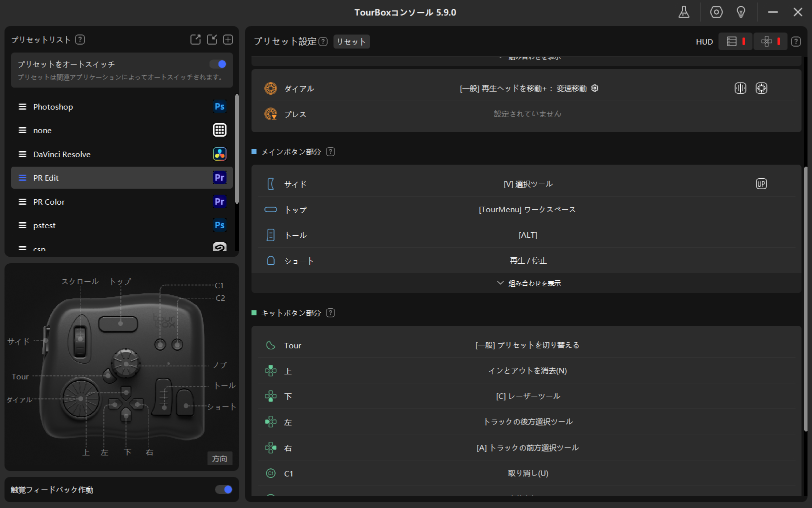Screen dimensions: 812x508
Task: Click the haptic vibration icon on the ダイアル row
Action: pyautogui.click(x=740, y=88)
